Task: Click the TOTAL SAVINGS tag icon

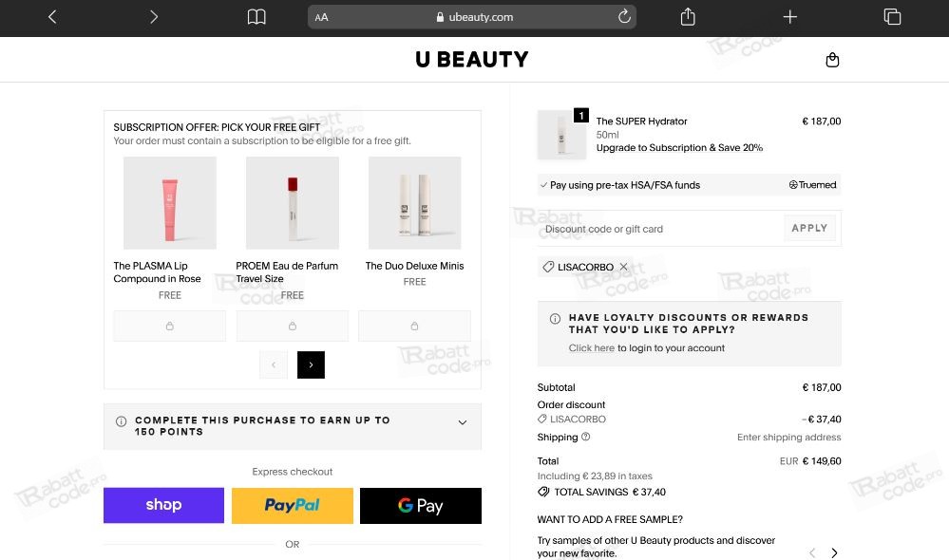Action: [543, 492]
